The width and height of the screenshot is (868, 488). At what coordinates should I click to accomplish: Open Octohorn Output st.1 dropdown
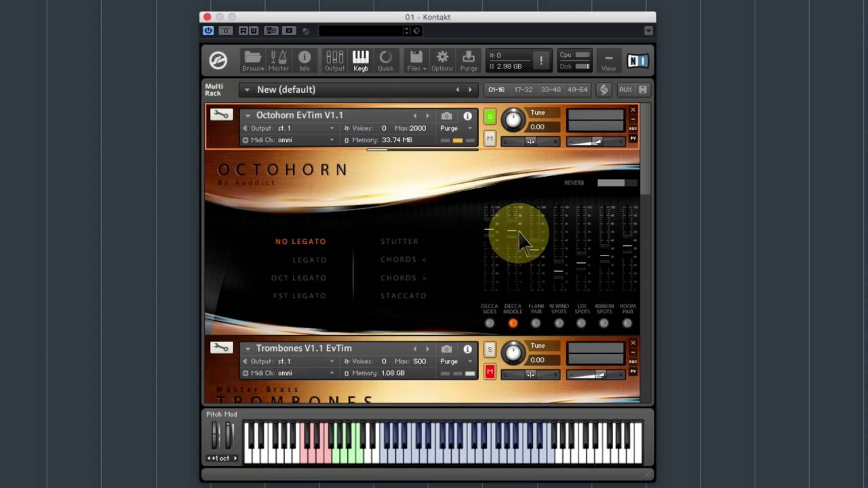pyautogui.click(x=288, y=128)
